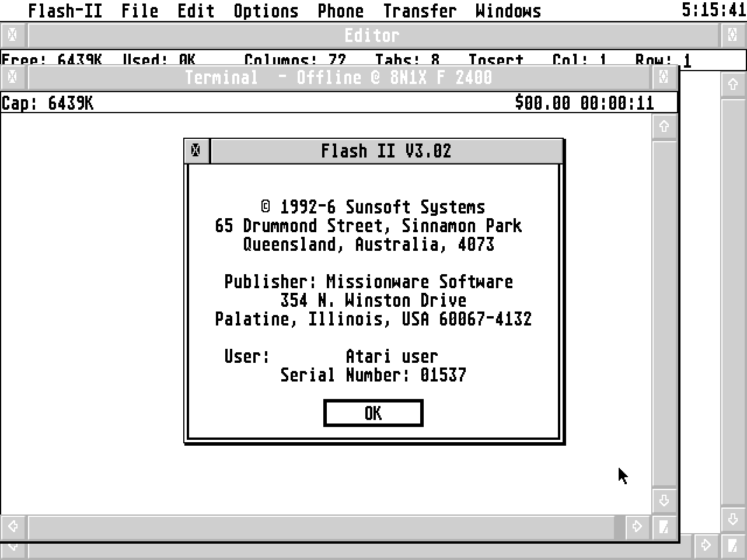Click Terminal window scroll right arrow

tap(637, 527)
